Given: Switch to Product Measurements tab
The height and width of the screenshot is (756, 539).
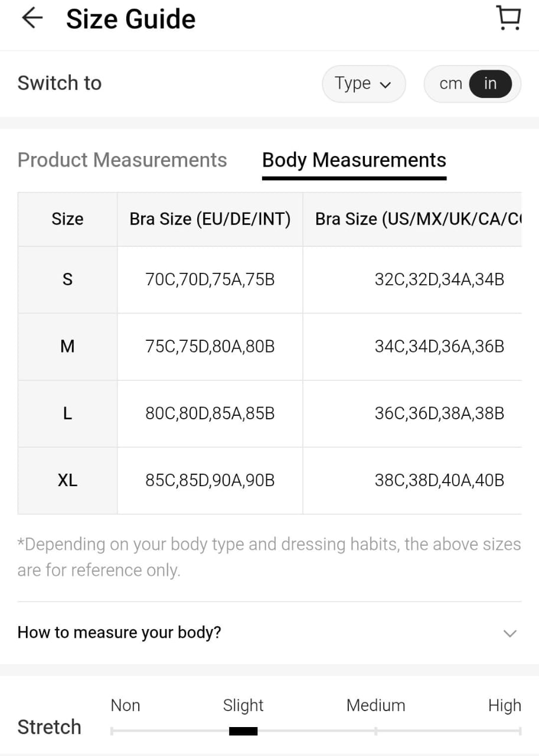Looking at the screenshot, I should [122, 160].
